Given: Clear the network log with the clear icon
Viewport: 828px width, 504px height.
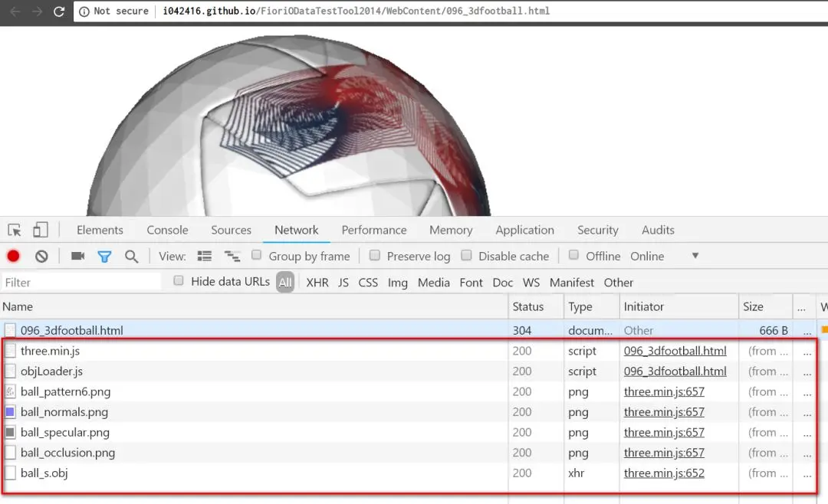Looking at the screenshot, I should (x=41, y=257).
